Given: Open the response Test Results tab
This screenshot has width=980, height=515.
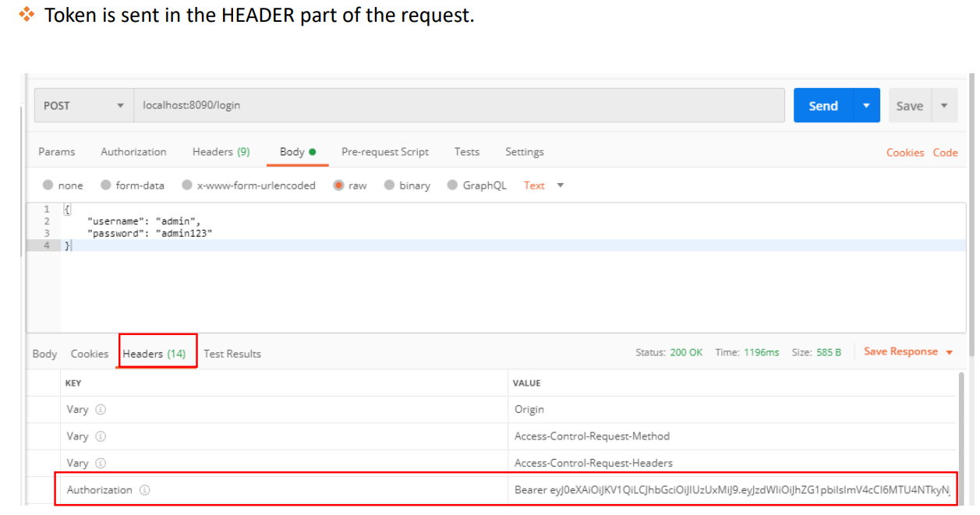Looking at the screenshot, I should 232,354.
